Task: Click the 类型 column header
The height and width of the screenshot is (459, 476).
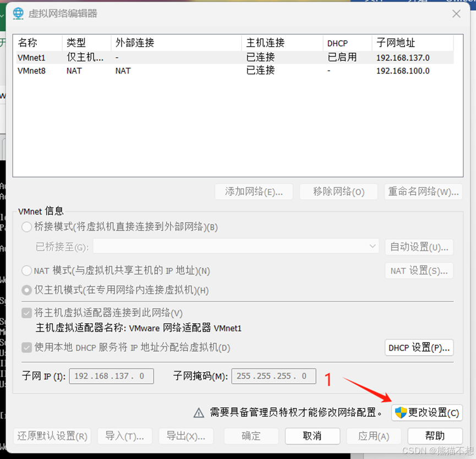Action: tap(87, 43)
